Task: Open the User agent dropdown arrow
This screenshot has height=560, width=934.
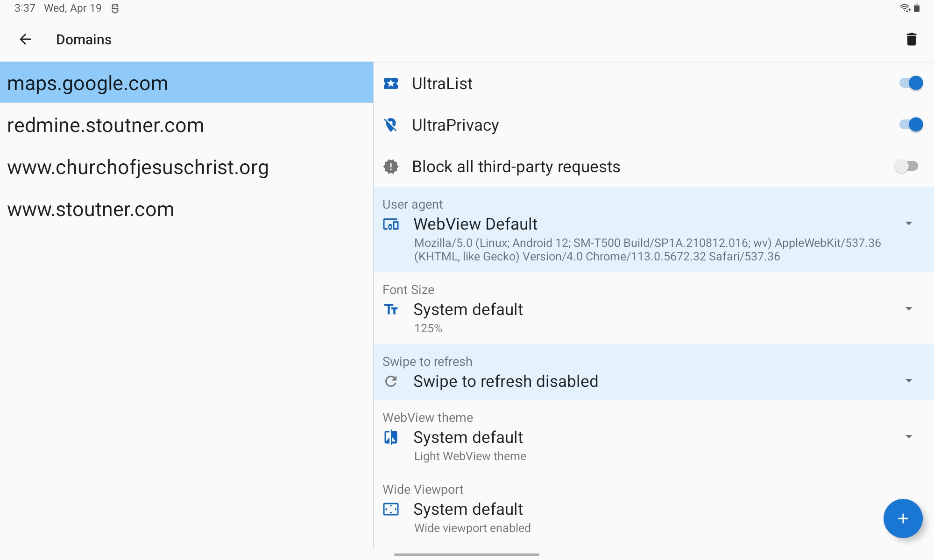Action: 908,224
